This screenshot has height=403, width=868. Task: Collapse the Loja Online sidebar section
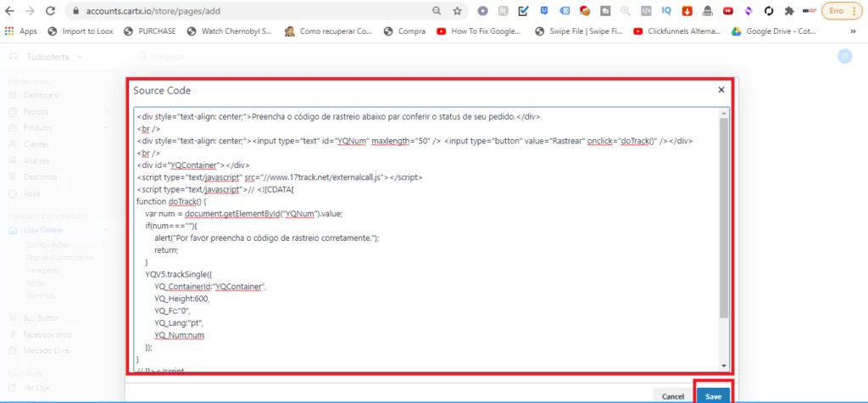(106, 229)
